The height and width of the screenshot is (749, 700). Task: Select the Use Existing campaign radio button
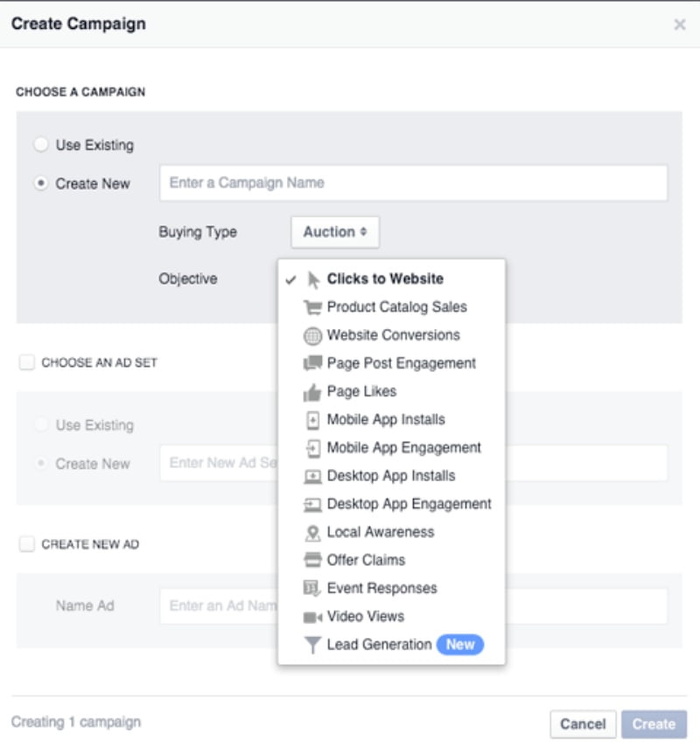point(41,145)
